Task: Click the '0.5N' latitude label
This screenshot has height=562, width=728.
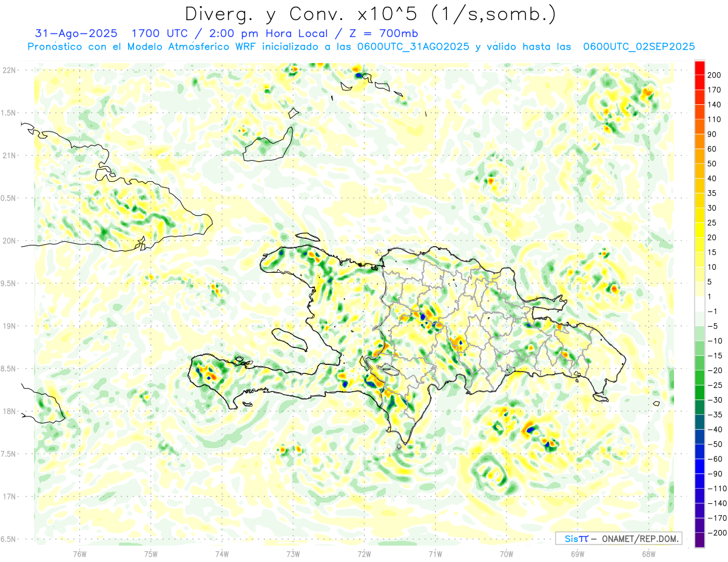Action: click(9, 198)
